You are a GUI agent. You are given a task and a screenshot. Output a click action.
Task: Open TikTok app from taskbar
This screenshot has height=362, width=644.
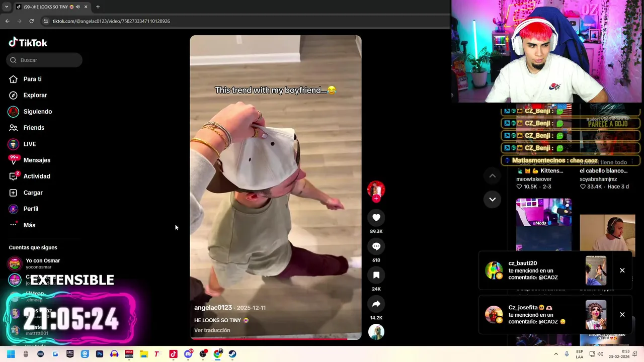173,354
